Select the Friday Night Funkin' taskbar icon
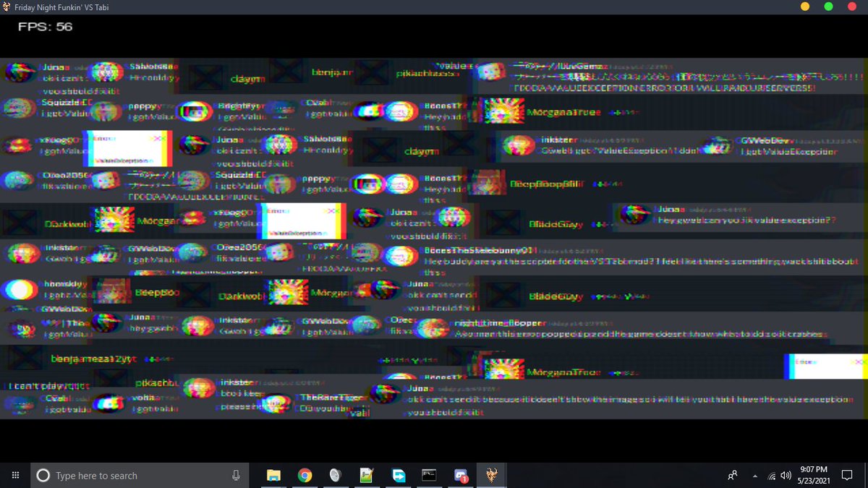 491,475
